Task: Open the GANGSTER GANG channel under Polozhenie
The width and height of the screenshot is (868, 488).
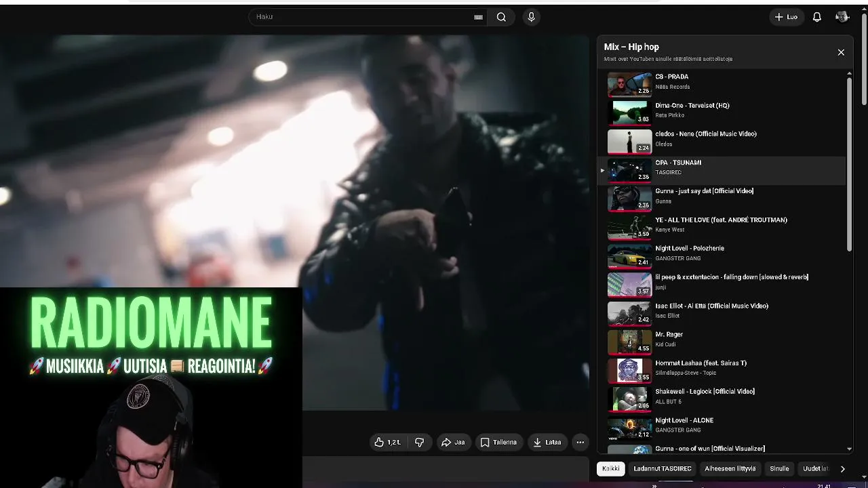Action: pyautogui.click(x=678, y=258)
